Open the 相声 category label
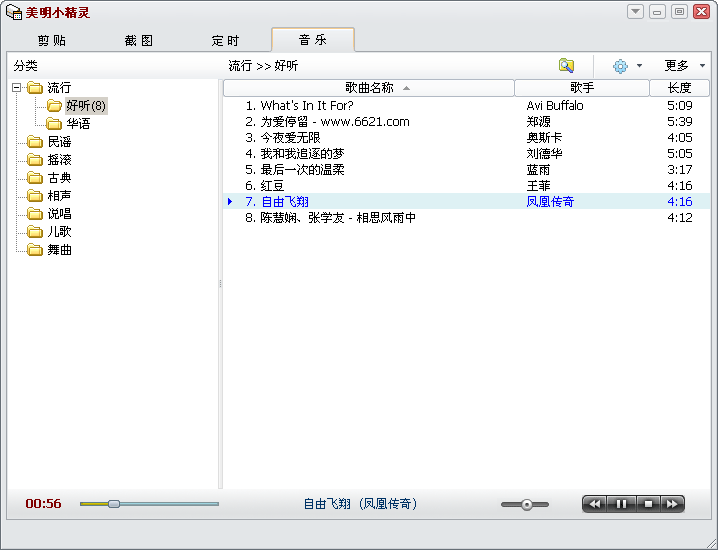The image size is (718, 550). click(x=59, y=196)
